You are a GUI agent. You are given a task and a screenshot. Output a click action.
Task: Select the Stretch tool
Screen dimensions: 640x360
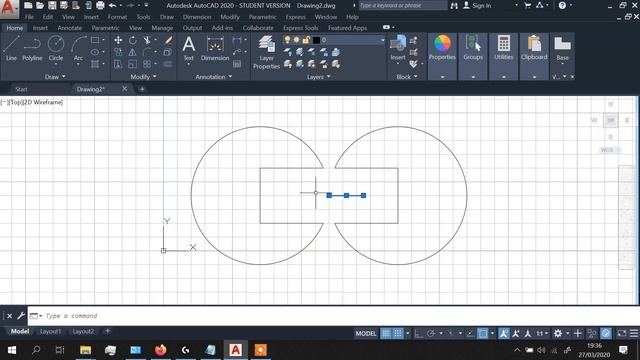(118, 64)
